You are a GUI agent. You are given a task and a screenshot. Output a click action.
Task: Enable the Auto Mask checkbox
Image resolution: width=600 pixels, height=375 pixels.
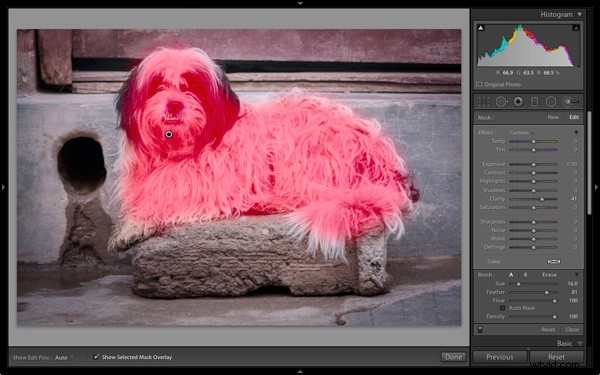click(502, 308)
